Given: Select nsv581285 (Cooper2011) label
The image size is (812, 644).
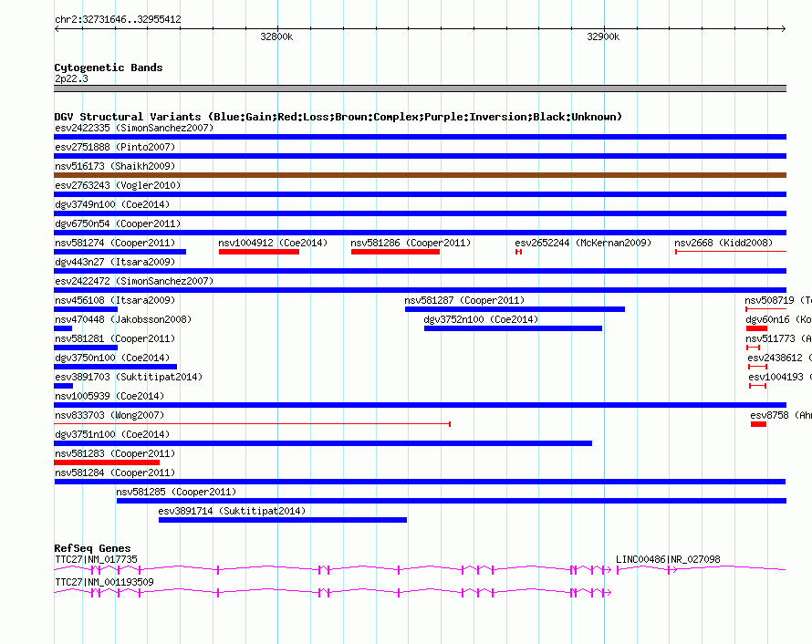Looking at the screenshot, I should 176,492.
